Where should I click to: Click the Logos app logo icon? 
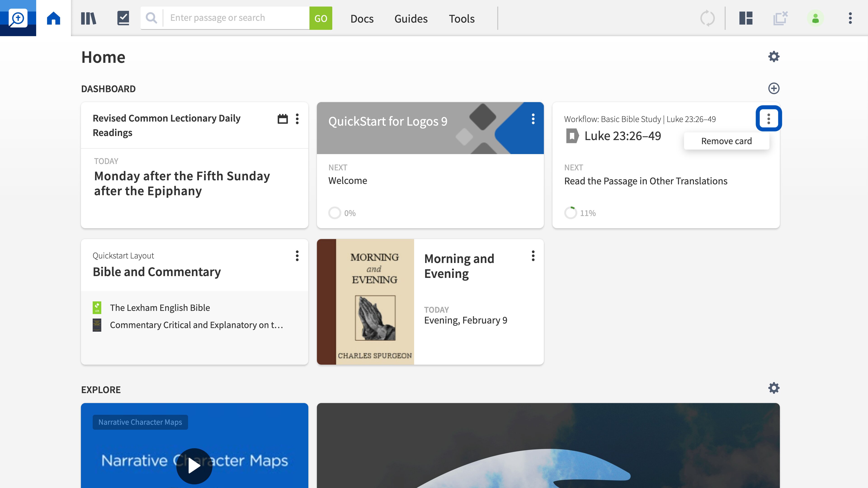tap(18, 18)
